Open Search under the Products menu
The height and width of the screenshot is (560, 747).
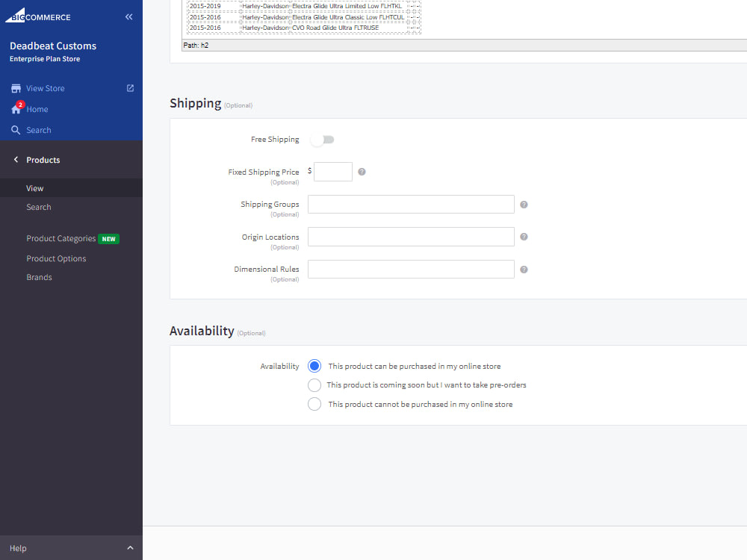[39, 207]
